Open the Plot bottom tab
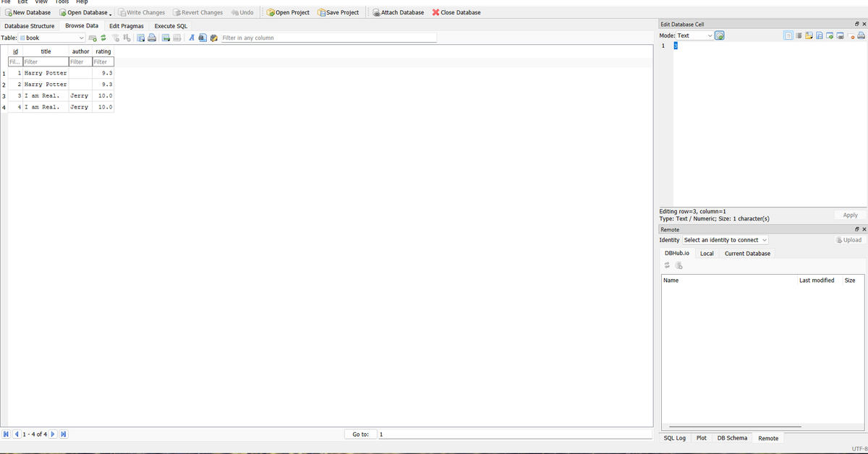This screenshot has width=868, height=454. point(701,438)
